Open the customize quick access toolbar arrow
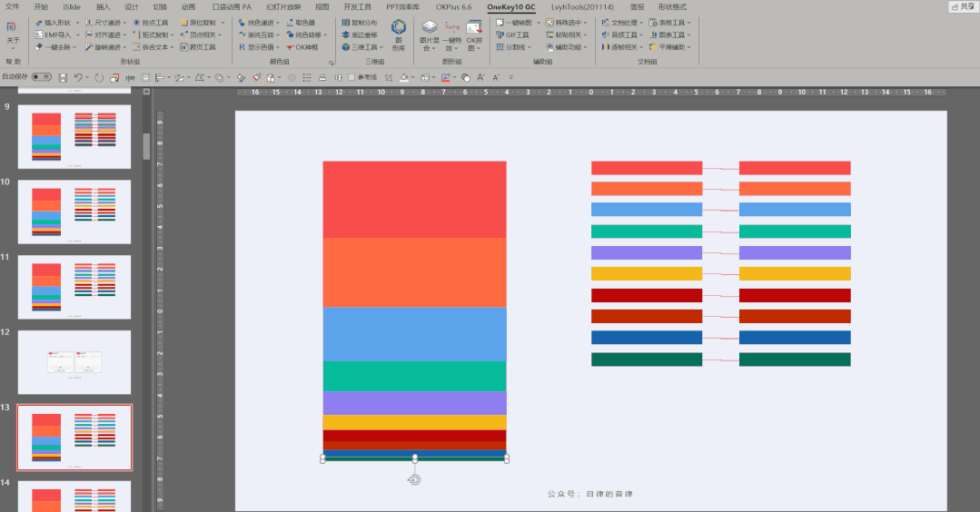 [510, 77]
